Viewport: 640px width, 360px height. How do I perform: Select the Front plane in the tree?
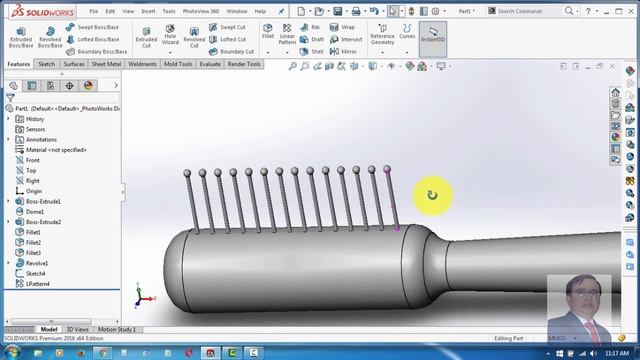click(27, 160)
